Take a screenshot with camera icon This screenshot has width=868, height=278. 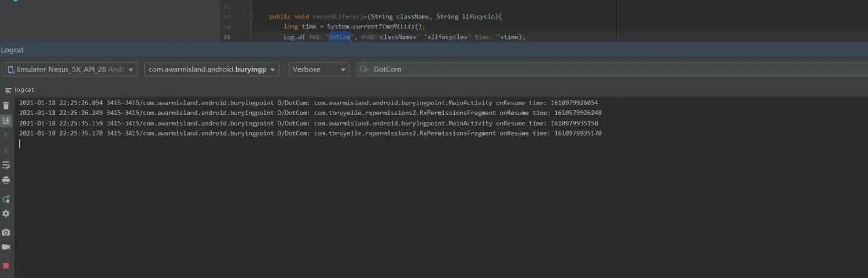6,232
